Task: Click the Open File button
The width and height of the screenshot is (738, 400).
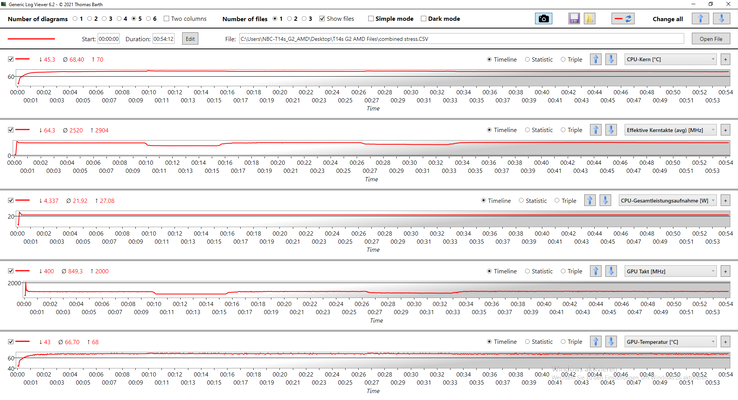Action: pos(711,39)
